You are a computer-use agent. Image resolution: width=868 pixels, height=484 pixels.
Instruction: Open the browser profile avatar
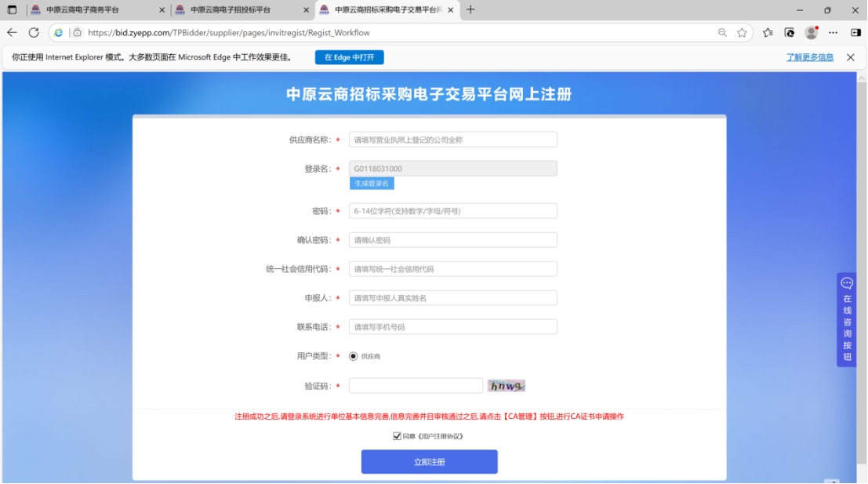click(x=812, y=33)
